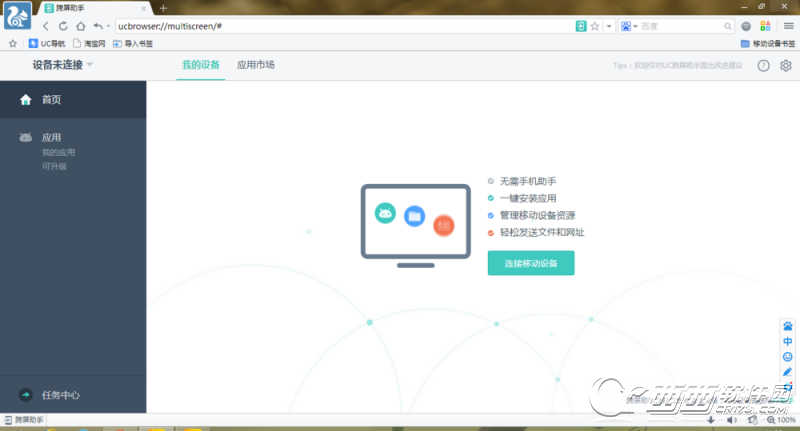This screenshot has width=800, height=431.
Task: Select the 跨屏助手 browser tab
Action: point(92,8)
